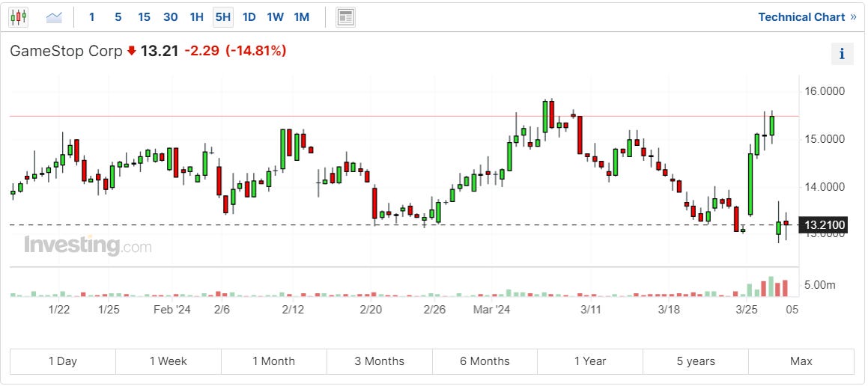Screen dimensions: 868x386
Task: Switch to the area chart icon
Action: 55,16
